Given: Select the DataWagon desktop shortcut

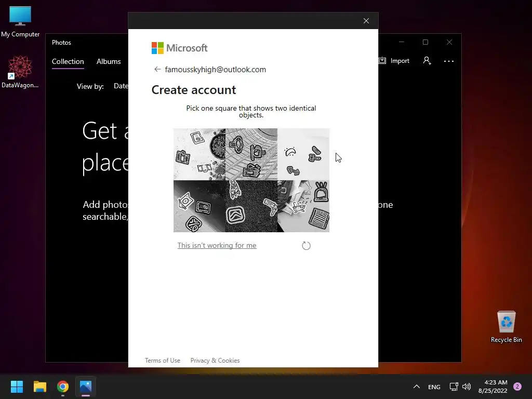Looking at the screenshot, I should [20, 72].
